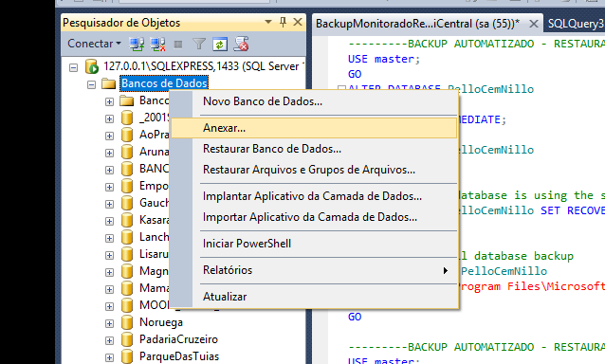Click the ParqueDasTuias database cylinder icon
This screenshot has width=605, height=364.
(127, 356)
